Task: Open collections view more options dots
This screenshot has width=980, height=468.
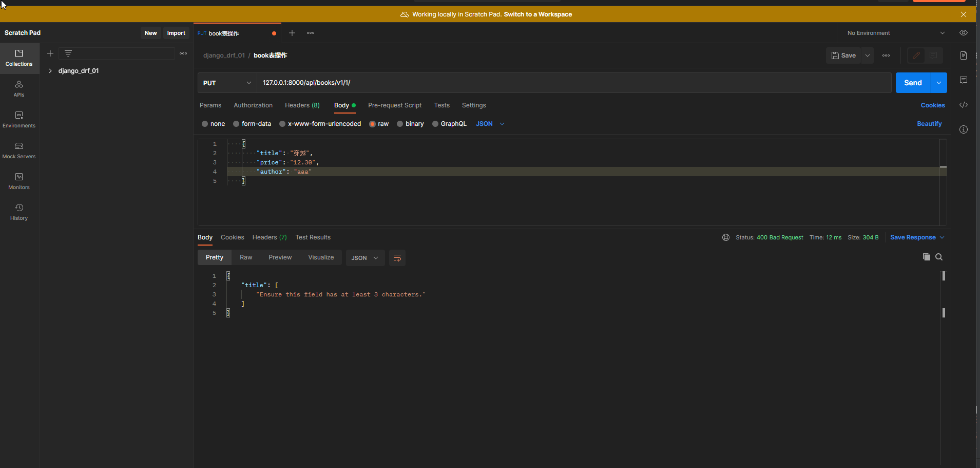Action: [183, 53]
